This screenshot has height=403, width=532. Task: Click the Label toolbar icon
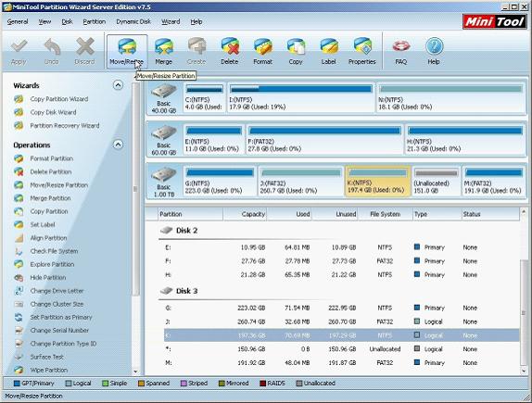329,51
